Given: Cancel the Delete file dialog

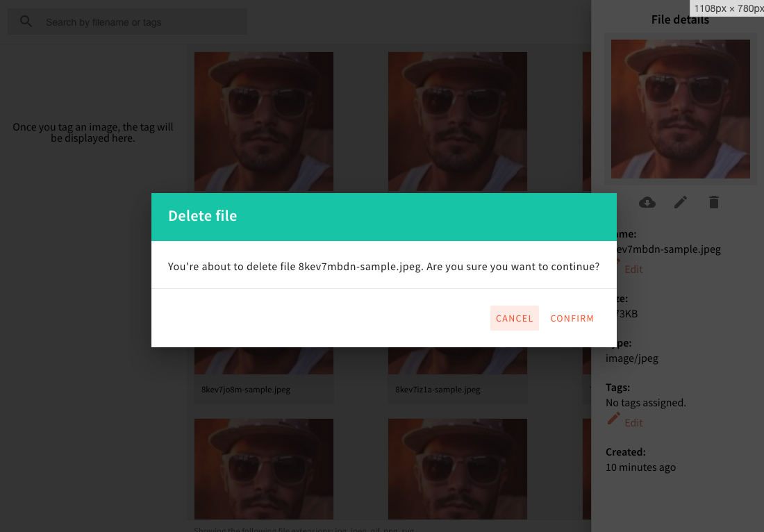Looking at the screenshot, I should pos(514,318).
